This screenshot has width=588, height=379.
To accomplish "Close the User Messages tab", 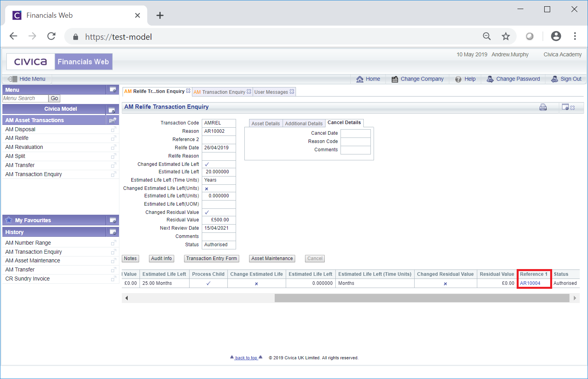I will point(292,91).
